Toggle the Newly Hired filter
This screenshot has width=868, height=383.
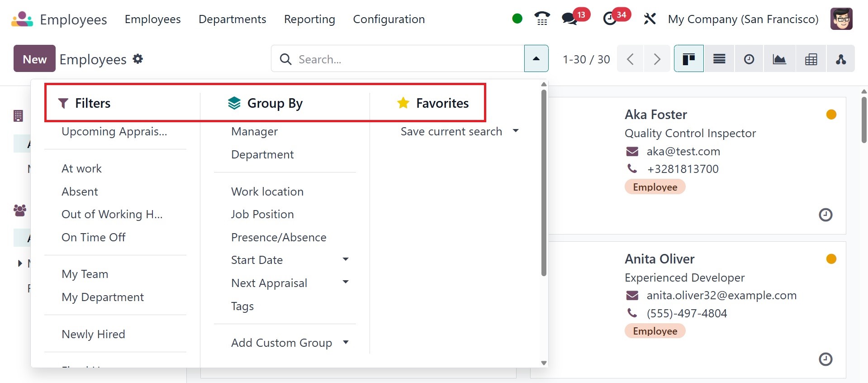94,334
